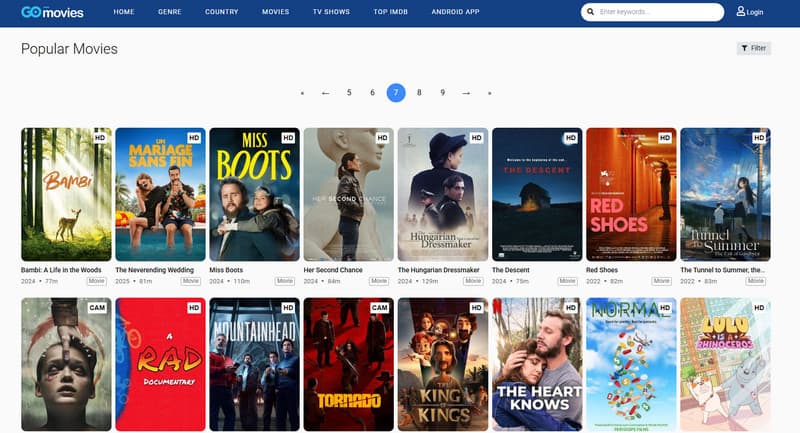Open the Top IMDB menu item

pyautogui.click(x=390, y=12)
